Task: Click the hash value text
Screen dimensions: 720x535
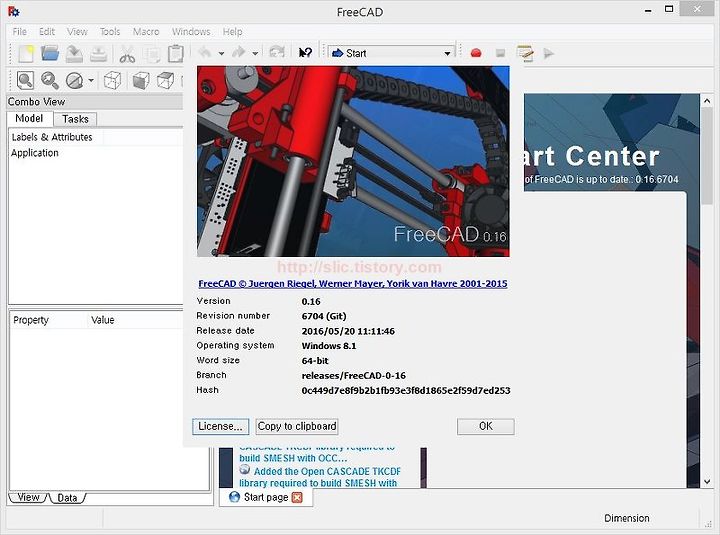Action: pyautogui.click(x=406, y=390)
